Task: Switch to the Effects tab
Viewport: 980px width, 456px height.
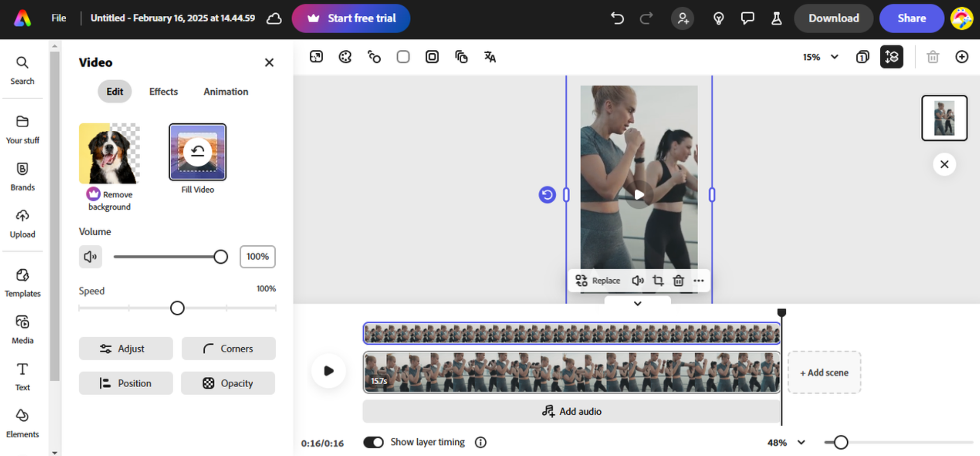Action: coord(163,92)
